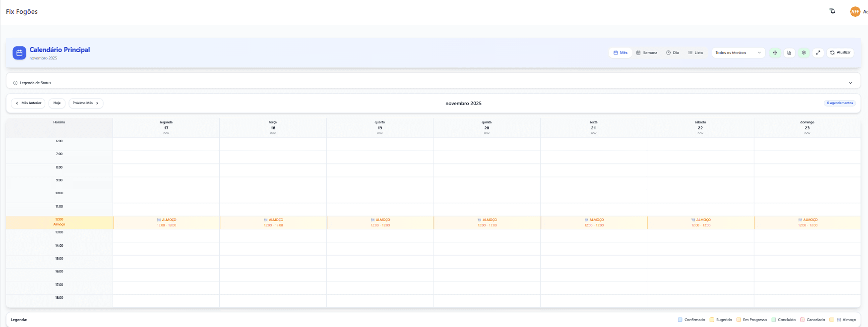Screen dimensions: 868x327
Task: Select the segunda 17 column header
Action: pyautogui.click(x=166, y=128)
